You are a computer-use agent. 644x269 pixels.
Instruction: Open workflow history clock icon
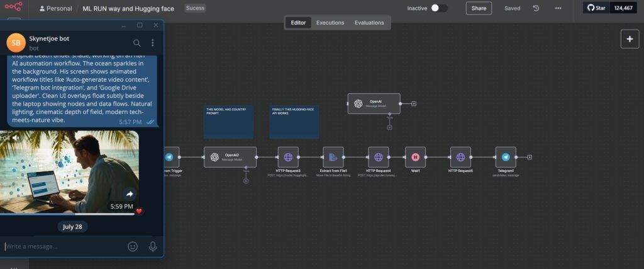click(536, 8)
